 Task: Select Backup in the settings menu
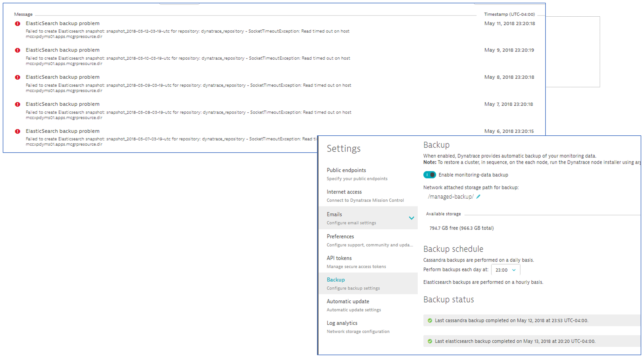pyautogui.click(x=335, y=280)
